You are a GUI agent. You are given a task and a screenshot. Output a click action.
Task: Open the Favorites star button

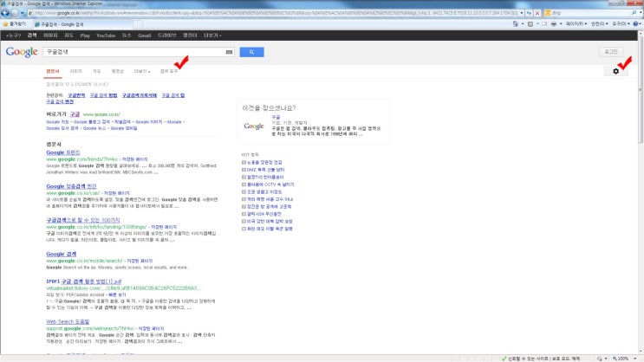click(x=15, y=24)
